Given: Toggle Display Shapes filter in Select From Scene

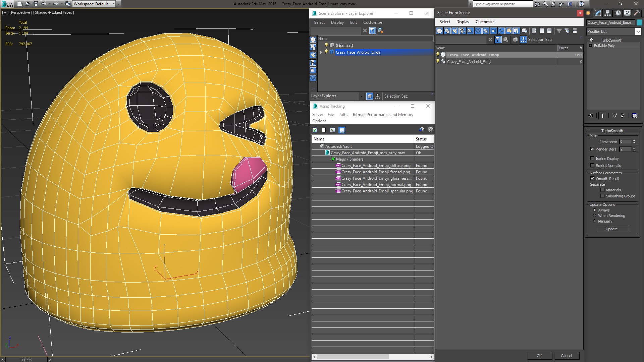Looking at the screenshot, I should coord(447,31).
